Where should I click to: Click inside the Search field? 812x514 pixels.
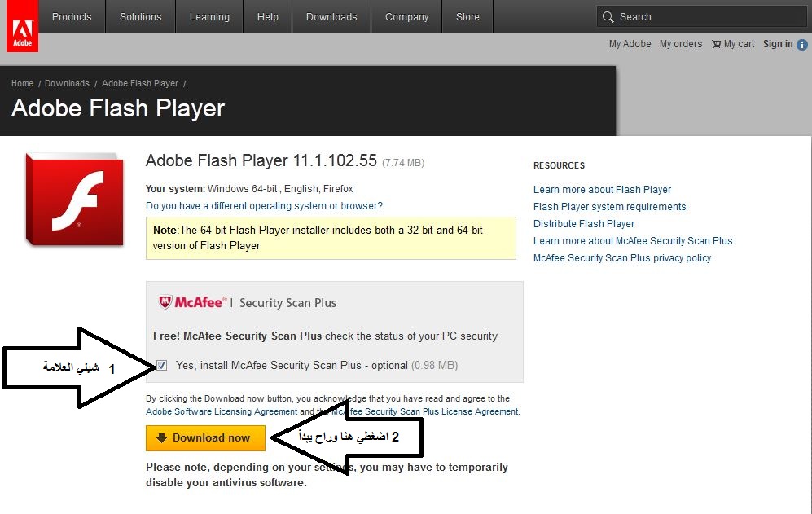pyautogui.click(x=702, y=16)
